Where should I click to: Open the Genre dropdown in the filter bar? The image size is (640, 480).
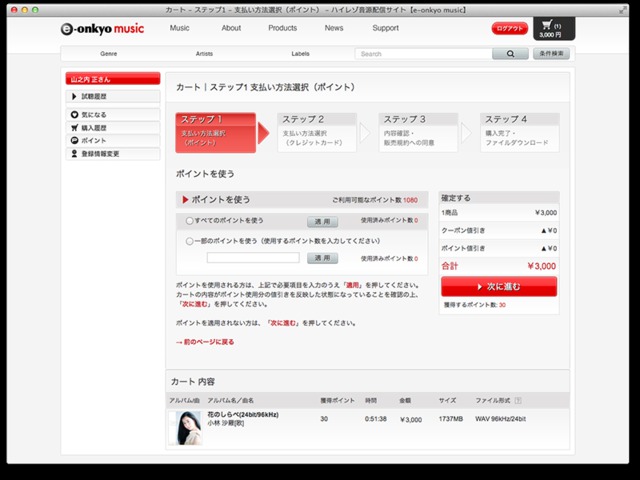point(107,54)
